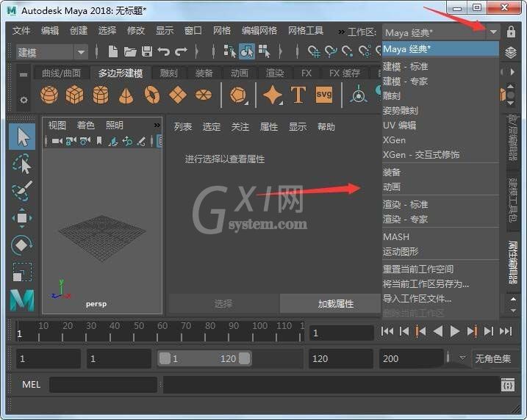This screenshot has width=527, height=420.
Task: Toggle Select by object type mode
Action: click(x=247, y=51)
